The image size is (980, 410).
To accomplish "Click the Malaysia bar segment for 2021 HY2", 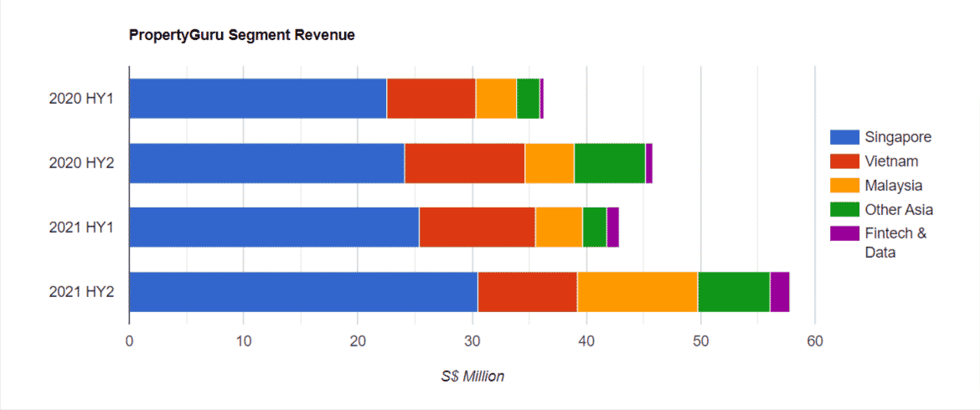I will pyautogui.click(x=638, y=291).
